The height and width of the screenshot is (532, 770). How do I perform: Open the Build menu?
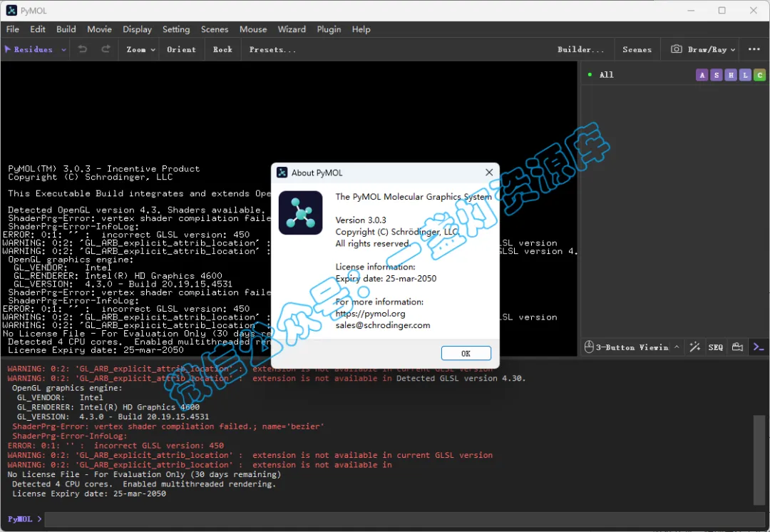pyautogui.click(x=66, y=29)
